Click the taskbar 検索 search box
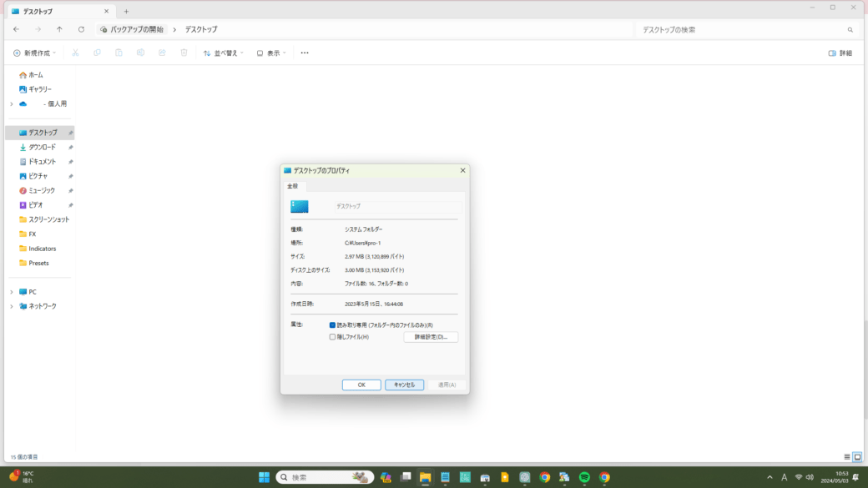 (x=325, y=477)
